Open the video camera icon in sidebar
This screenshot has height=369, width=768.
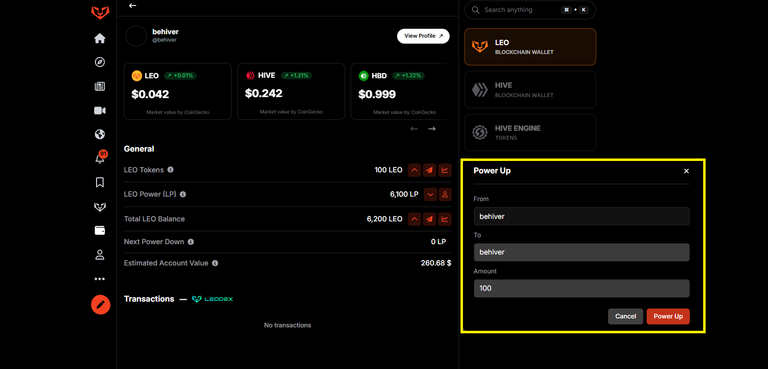tap(100, 111)
